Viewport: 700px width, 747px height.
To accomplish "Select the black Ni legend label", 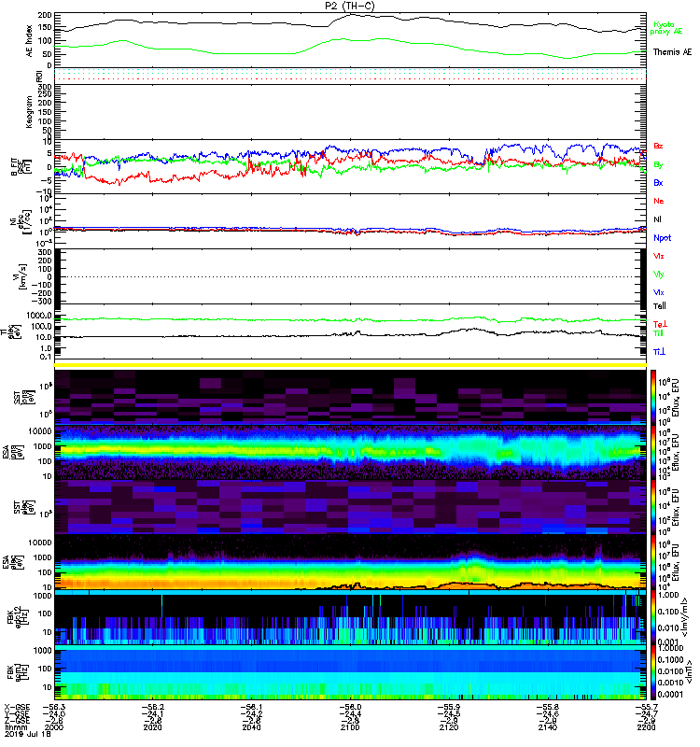I will pyautogui.click(x=657, y=219).
